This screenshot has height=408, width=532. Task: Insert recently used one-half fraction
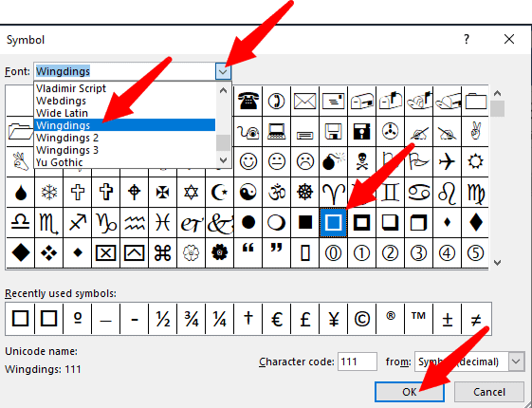(x=162, y=319)
